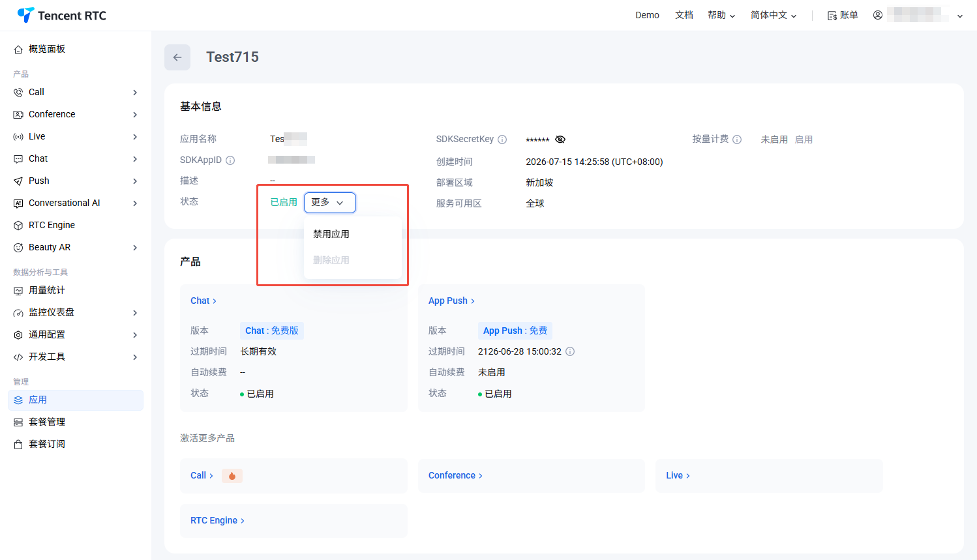This screenshot has height=560, width=977.
Task: Click the 通用配置 gear icon
Action: coord(18,335)
